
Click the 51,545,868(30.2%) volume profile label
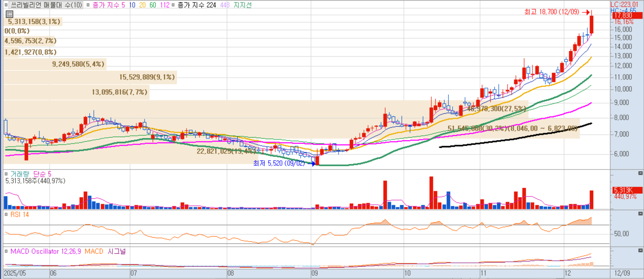point(512,129)
